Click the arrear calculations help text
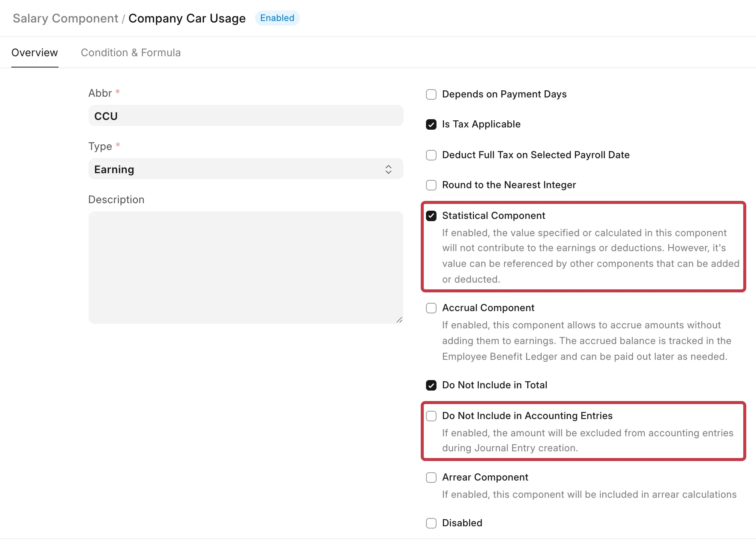756x542 pixels. coord(589,494)
